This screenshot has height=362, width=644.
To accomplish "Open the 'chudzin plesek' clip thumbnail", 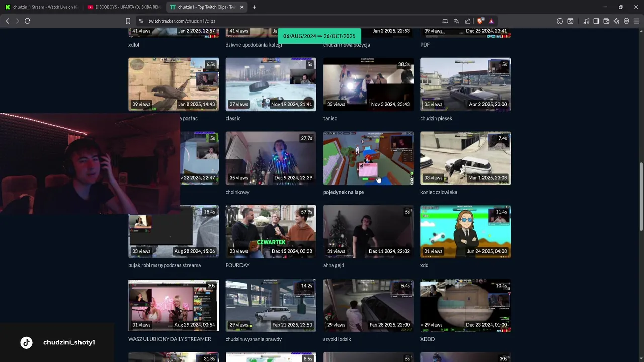I will click(465, 84).
